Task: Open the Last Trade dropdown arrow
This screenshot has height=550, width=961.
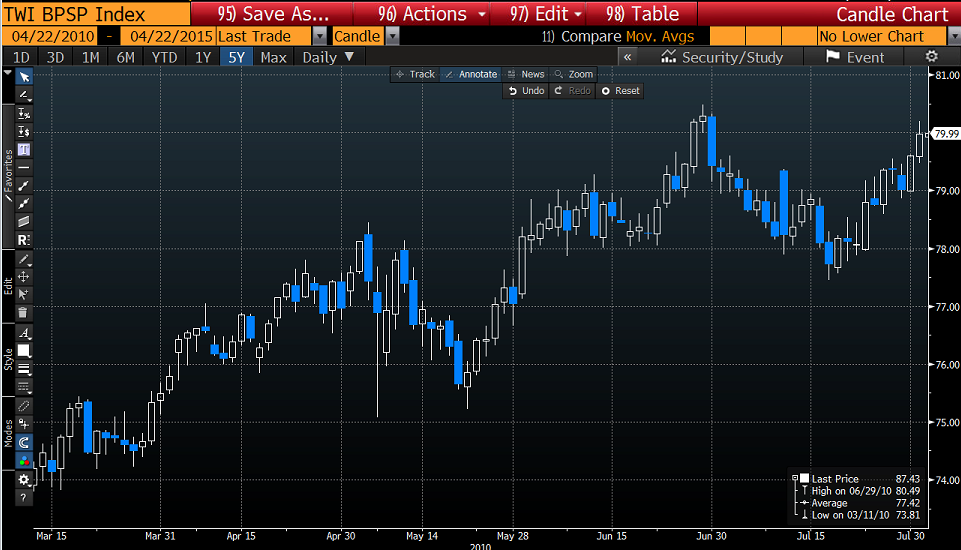Action: tap(320, 36)
